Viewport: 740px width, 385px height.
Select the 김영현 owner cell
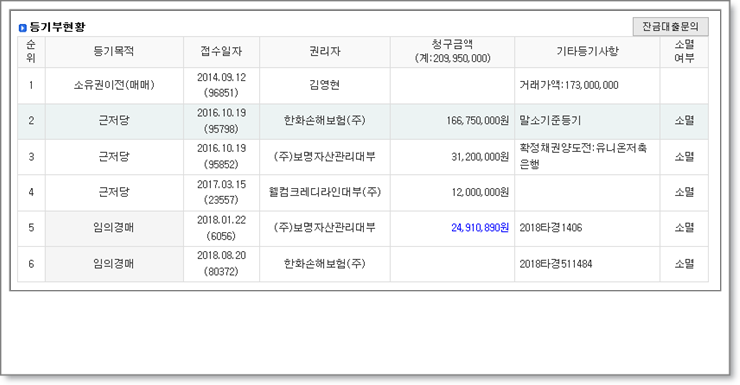click(x=325, y=85)
